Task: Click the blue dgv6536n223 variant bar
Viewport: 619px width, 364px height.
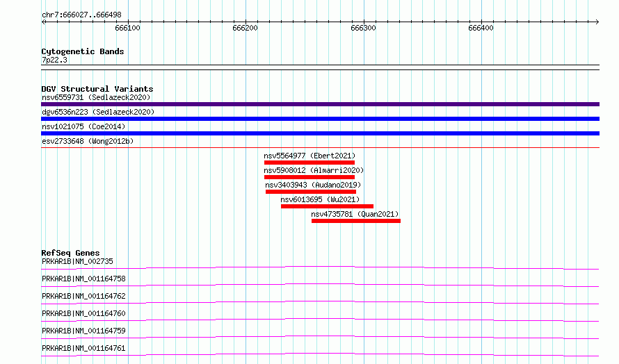Action: pyautogui.click(x=320, y=119)
